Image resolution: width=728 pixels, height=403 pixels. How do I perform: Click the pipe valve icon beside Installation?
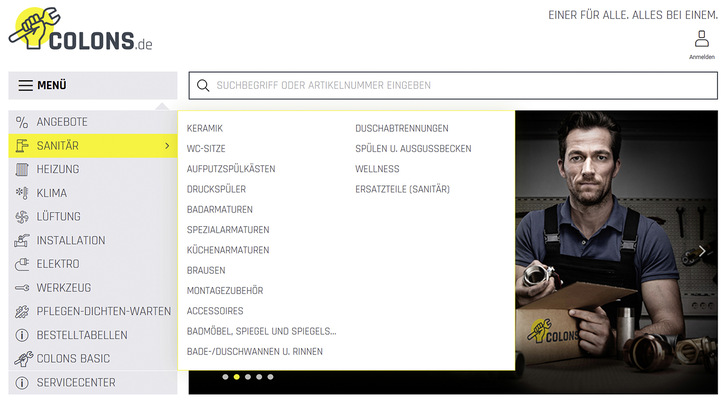point(22,240)
